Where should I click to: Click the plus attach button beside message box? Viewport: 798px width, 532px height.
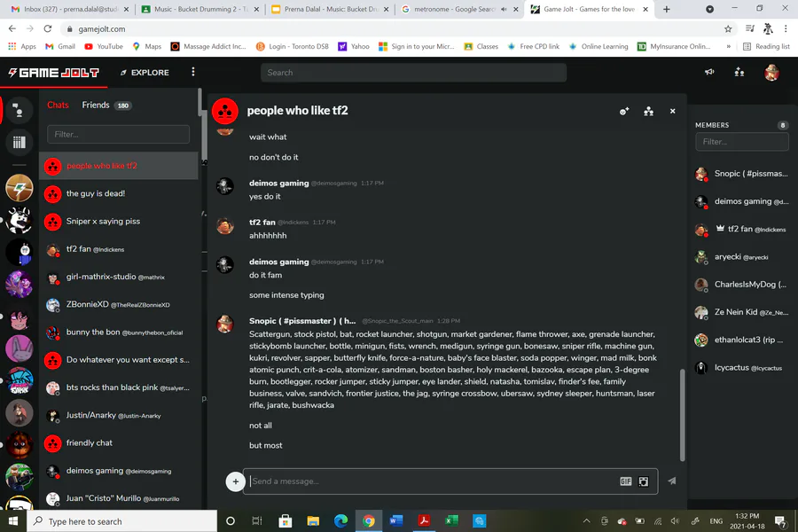pyautogui.click(x=235, y=481)
